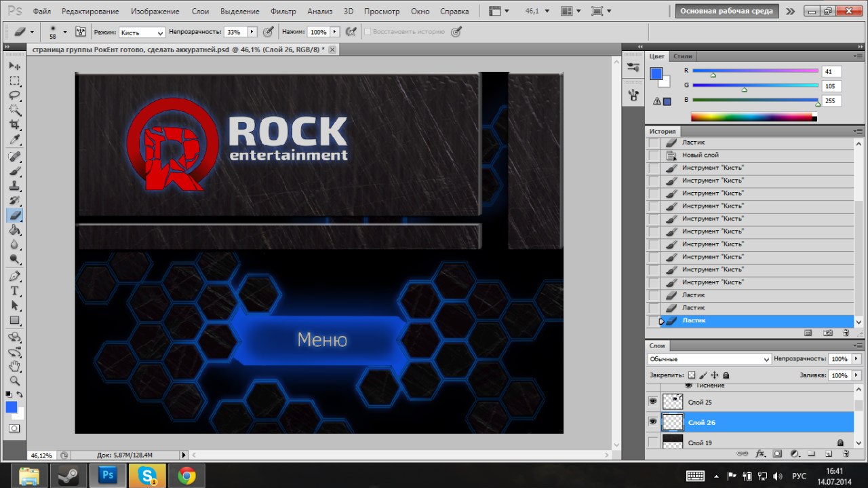Image resolution: width=868 pixels, height=488 pixels.
Task: Select the Crop tool
Action: point(14,125)
